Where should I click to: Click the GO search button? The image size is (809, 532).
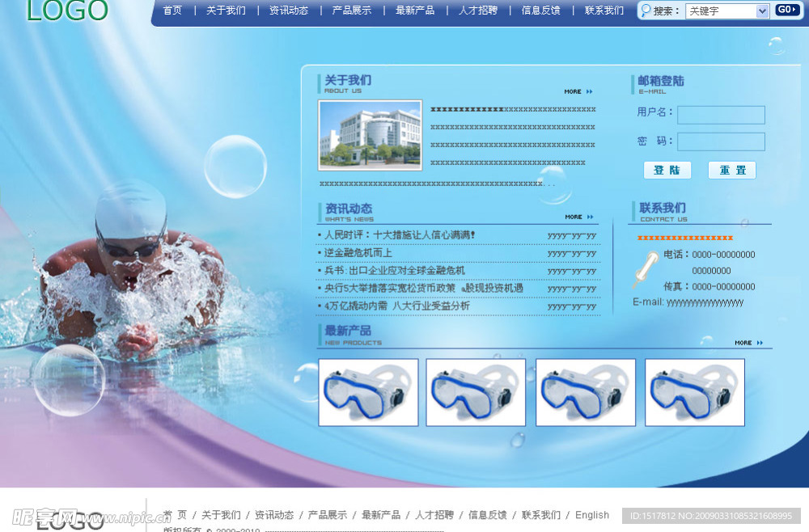point(787,10)
